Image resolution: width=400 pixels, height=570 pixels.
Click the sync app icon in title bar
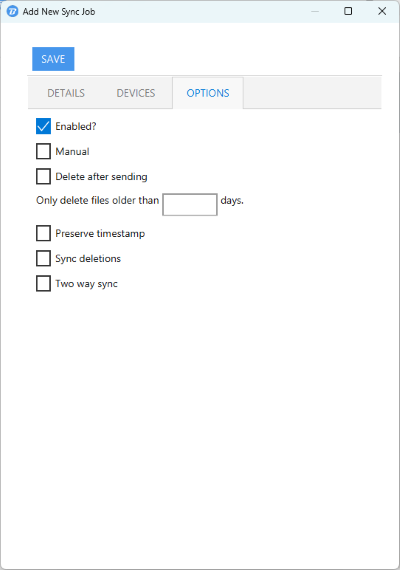coord(12,11)
